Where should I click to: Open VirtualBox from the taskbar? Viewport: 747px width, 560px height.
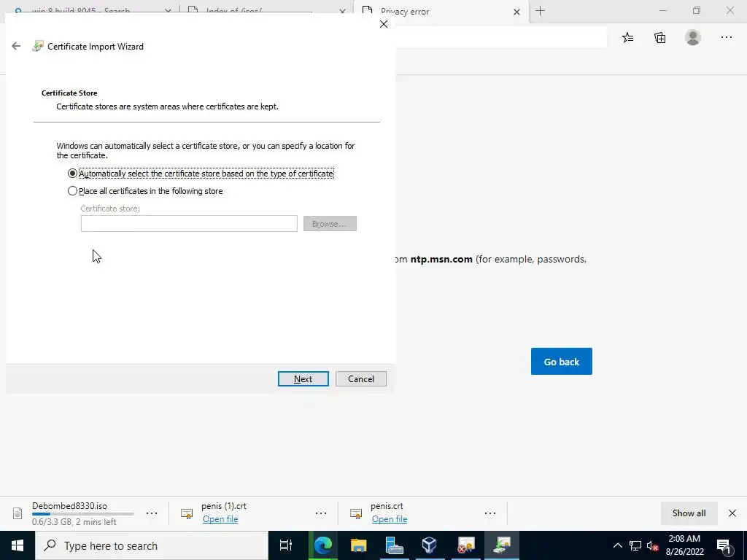pos(430,545)
